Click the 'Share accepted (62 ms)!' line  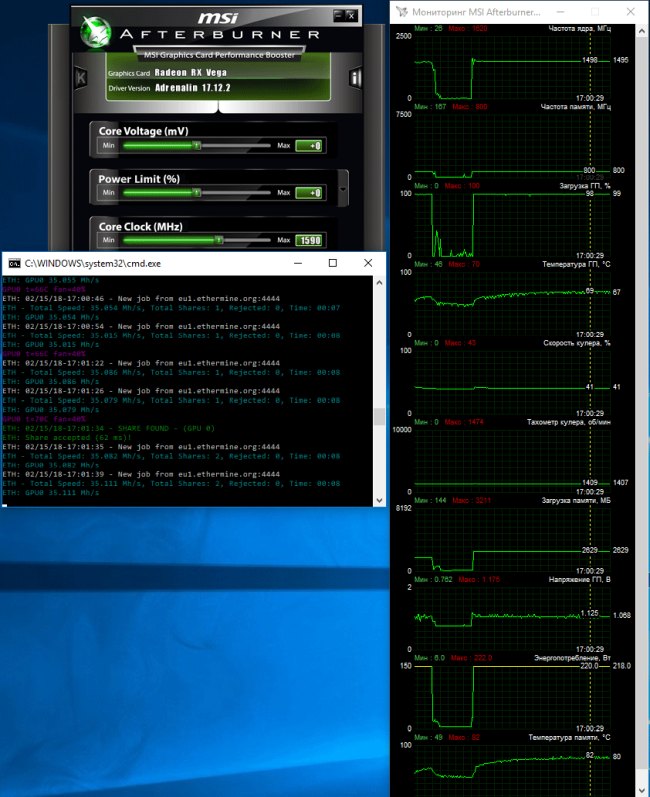67,438
